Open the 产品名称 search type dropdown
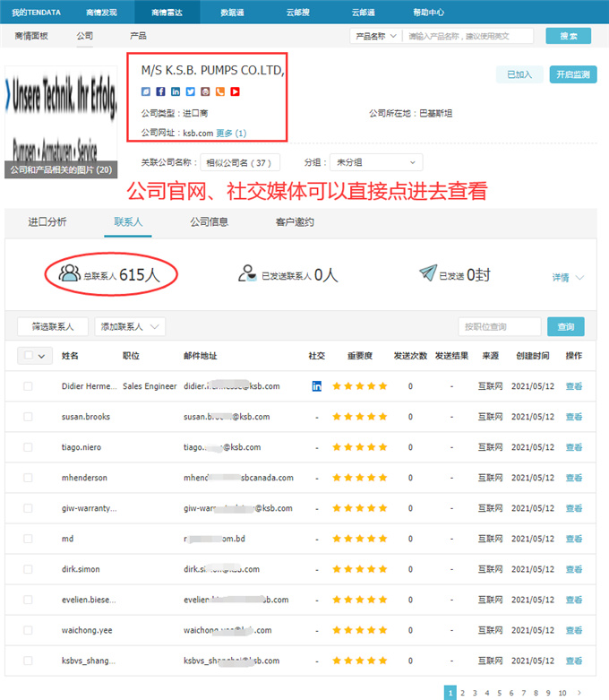 [x=375, y=36]
